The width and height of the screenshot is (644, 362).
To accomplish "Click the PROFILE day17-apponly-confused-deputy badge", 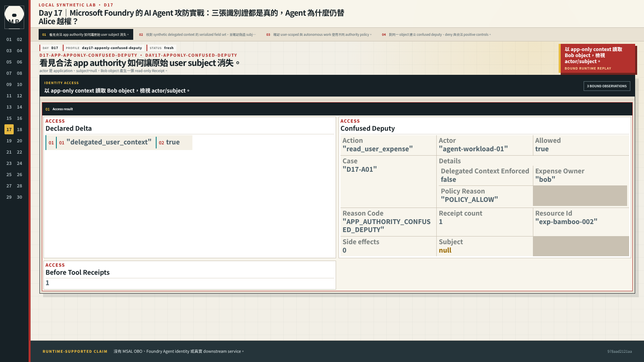I will (x=104, y=48).
